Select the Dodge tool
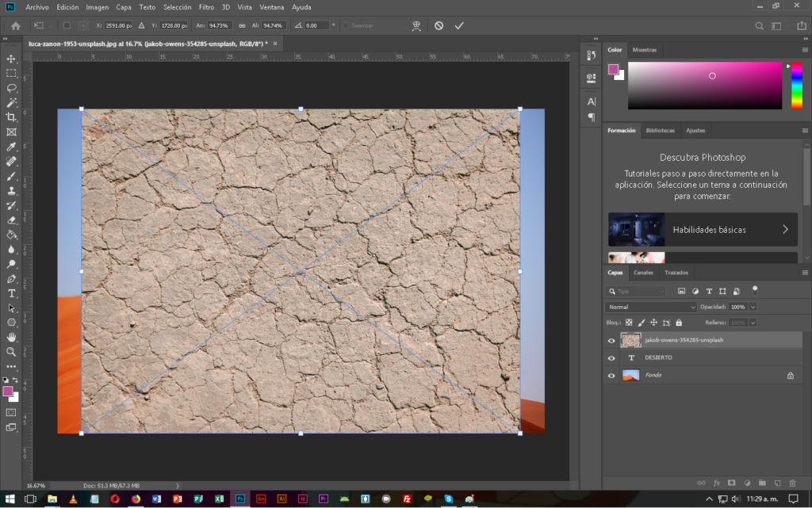812x508 pixels. (11, 264)
